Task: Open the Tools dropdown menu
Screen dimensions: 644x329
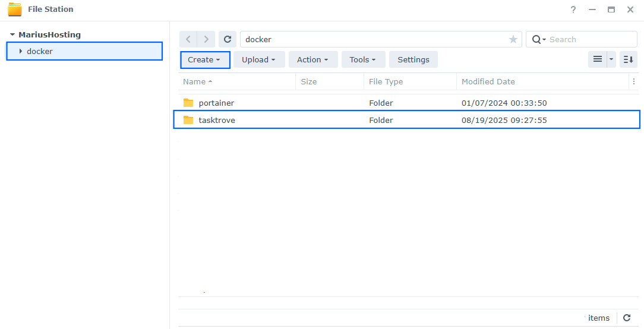Action: pyautogui.click(x=363, y=59)
